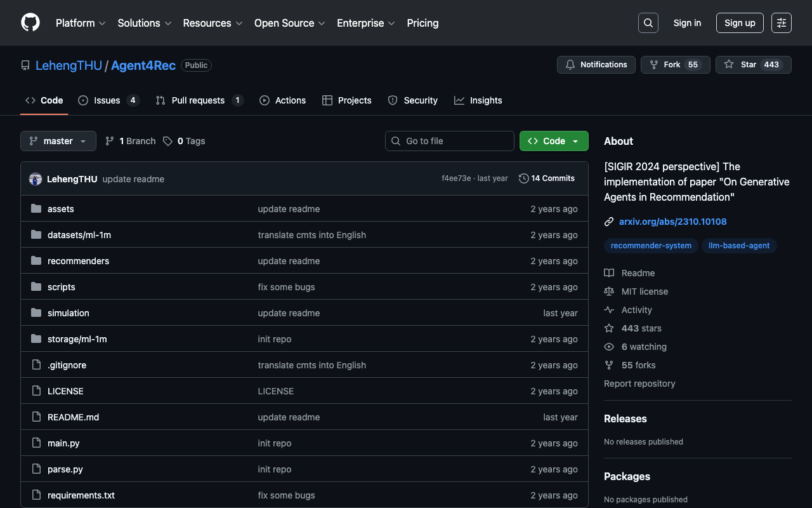This screenshot has height=508, width=812.
Task: Click the LehengTHU avatar image
Action: click(x=36, y=179)
